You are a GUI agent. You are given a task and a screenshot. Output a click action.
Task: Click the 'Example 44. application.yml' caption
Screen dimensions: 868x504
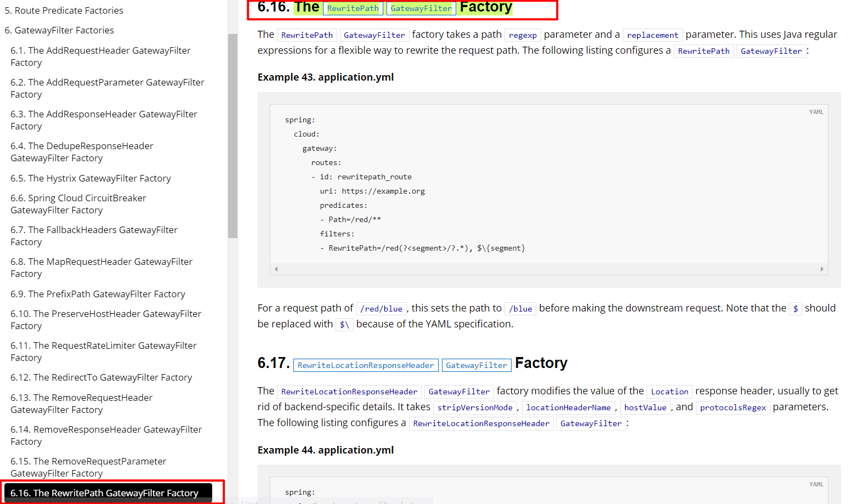pyautogui.click(x=326, y=450)
